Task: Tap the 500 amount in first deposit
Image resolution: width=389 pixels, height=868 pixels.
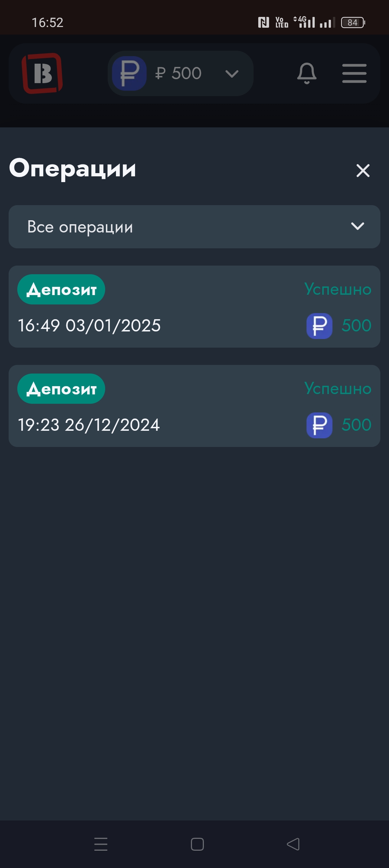Action: pos(357,325)
